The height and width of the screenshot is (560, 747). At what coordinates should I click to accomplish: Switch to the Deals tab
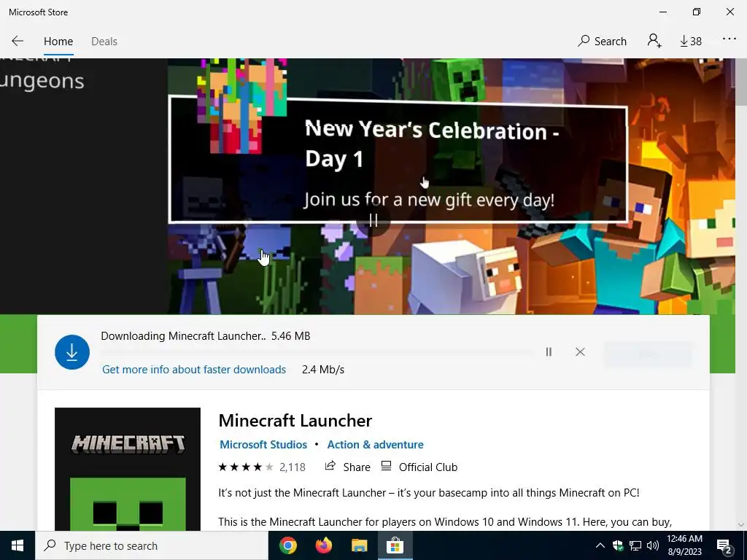[x=104, y=42]
